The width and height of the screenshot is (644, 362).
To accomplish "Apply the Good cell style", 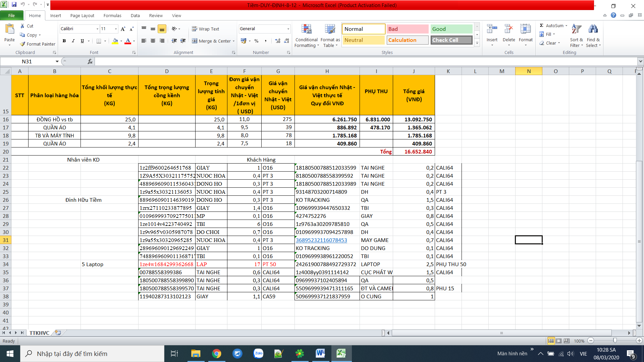I will pos(451,29).
